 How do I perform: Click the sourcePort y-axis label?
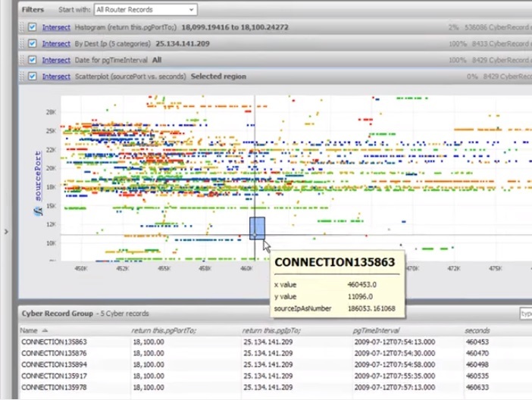pyautogui.click(x=38, y=176)
